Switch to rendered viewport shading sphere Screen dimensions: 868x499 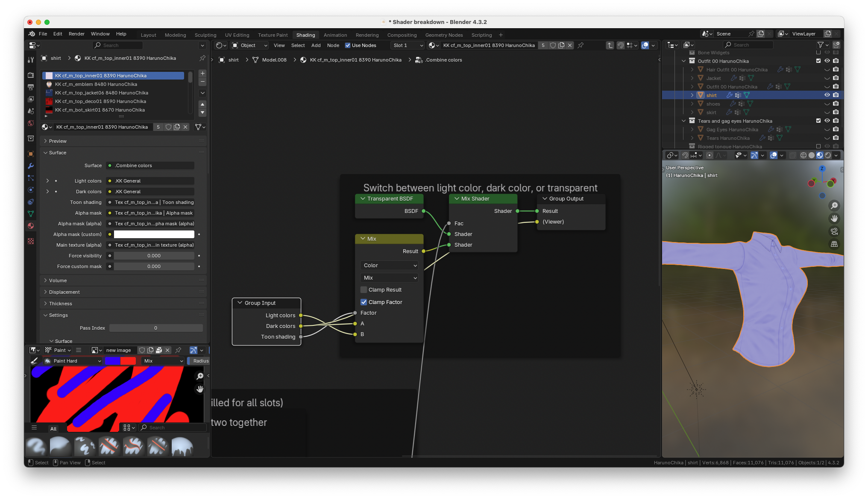coord(828,155)
